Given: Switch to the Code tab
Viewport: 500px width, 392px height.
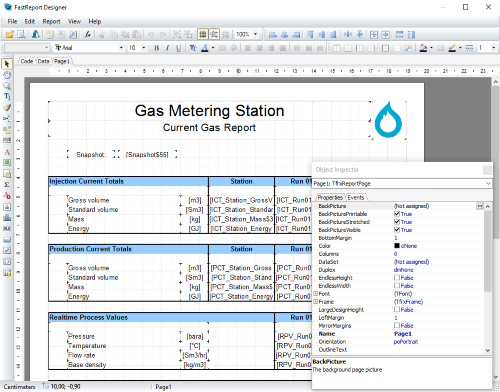Looking at the screenshot, I should [x=27, y=61].
